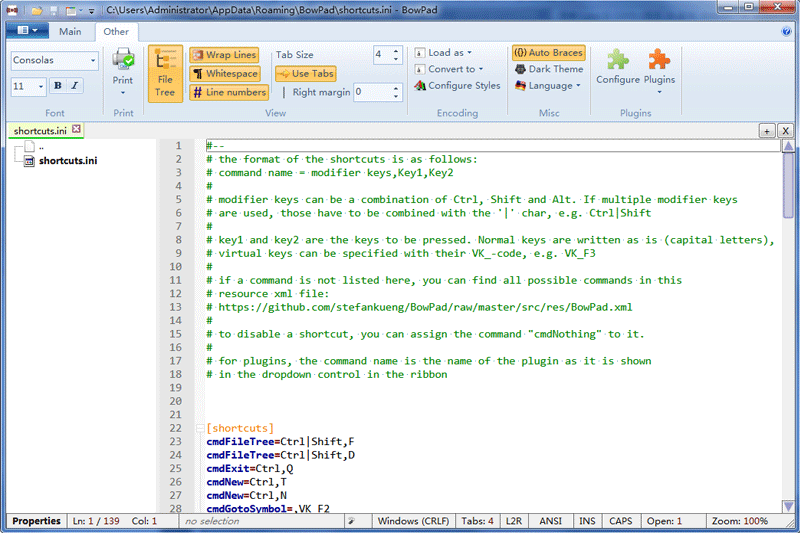Open the Consolas font dropdown
The width and height of the screenshot is (800, 533).
tap(93, 60)
